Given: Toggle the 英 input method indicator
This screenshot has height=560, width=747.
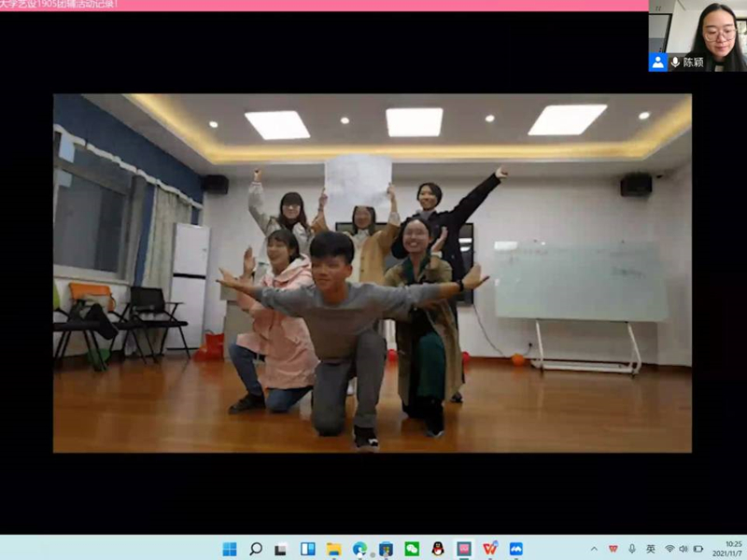Looking at the screenshot, I should pyautogui.click(x=651, y=549).
